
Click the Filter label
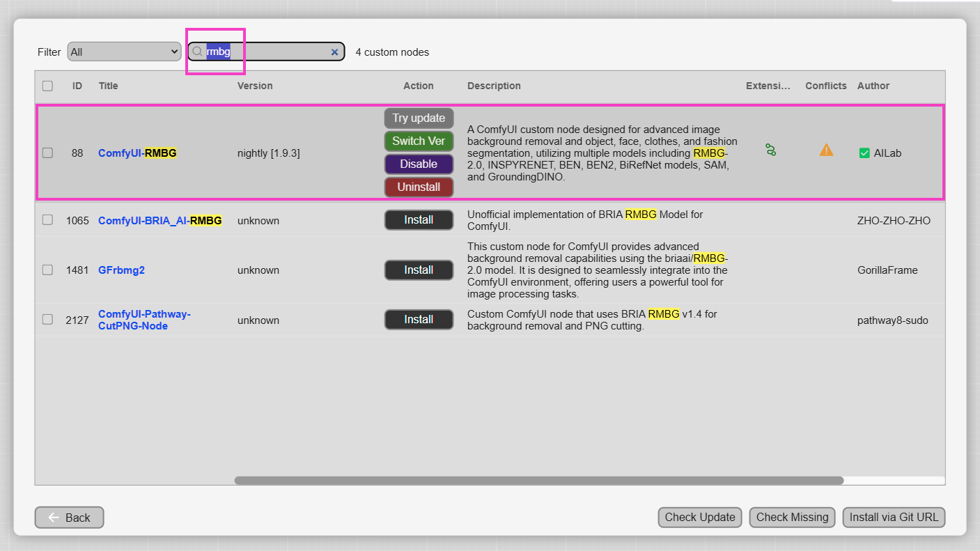click(x=49, y=52)
